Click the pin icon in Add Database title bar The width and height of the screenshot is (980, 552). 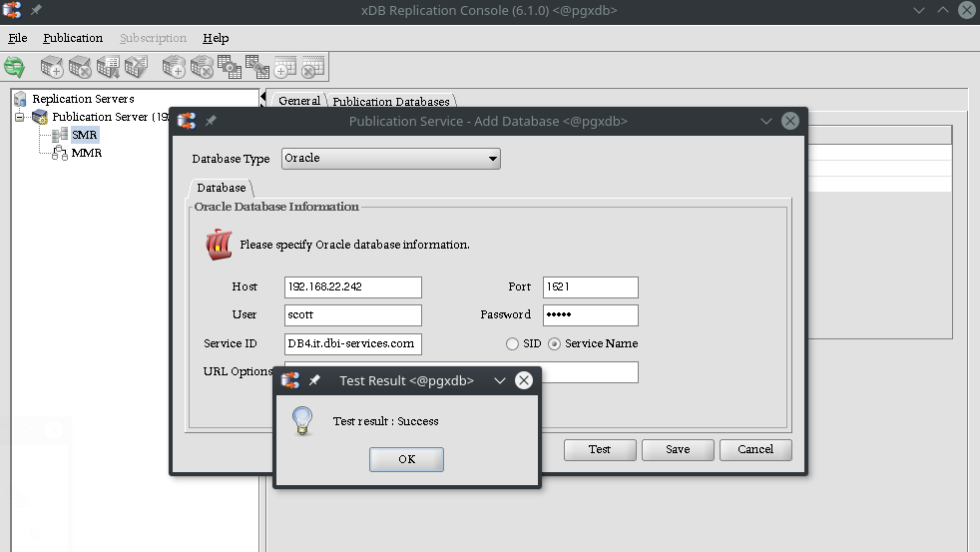coord(212,121)
